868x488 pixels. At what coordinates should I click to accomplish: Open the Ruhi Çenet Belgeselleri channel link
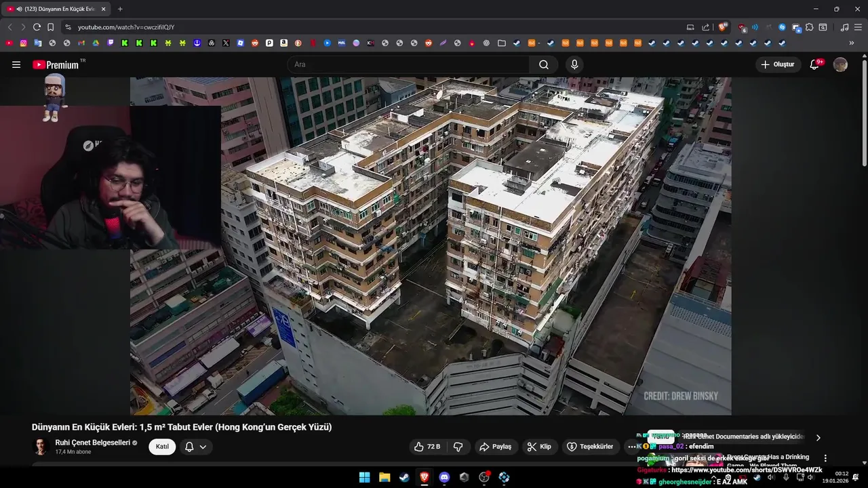point(92,443)
